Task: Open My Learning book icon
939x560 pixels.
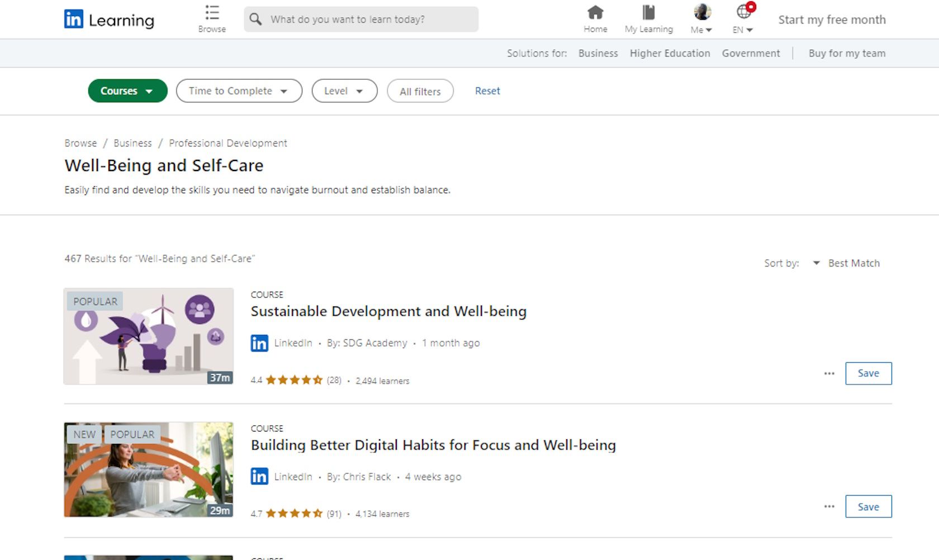Action: tap(648, 12)
